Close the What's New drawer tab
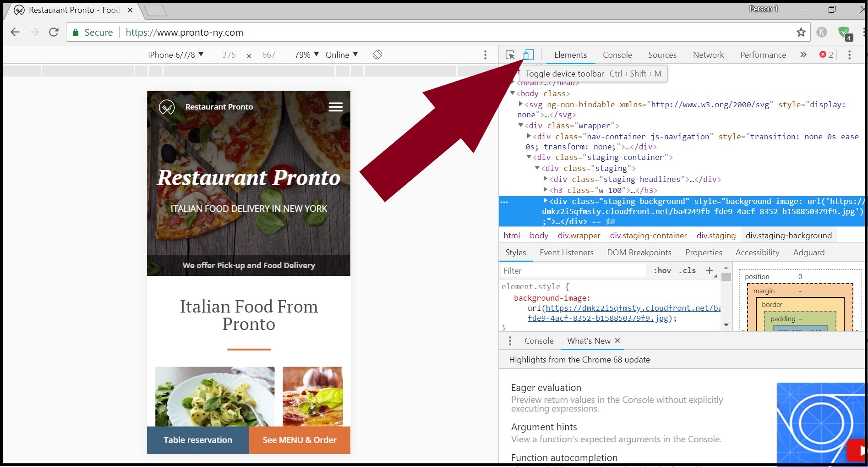Screen dimensions: 868x467 pos(617,341)
